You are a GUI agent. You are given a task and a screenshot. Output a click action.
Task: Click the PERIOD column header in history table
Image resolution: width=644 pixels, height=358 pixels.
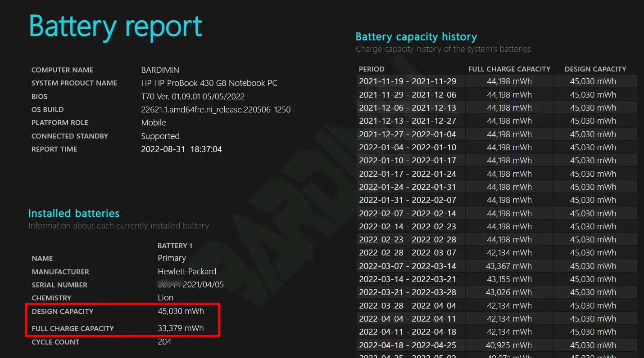click(x=372, y=69)
